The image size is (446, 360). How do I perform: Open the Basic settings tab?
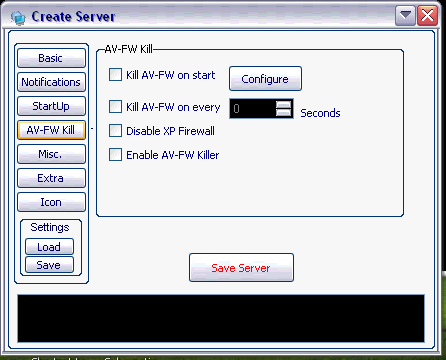tap(51, 58)
